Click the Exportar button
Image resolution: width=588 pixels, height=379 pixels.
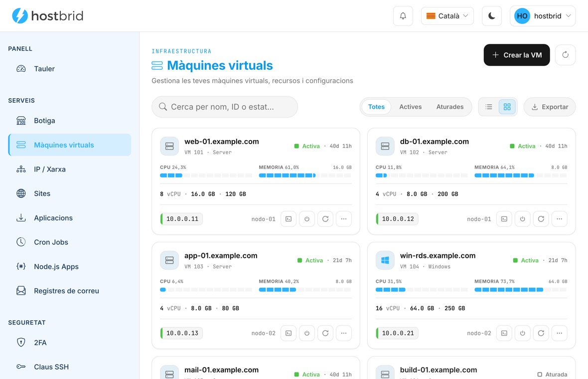[550, 107]
